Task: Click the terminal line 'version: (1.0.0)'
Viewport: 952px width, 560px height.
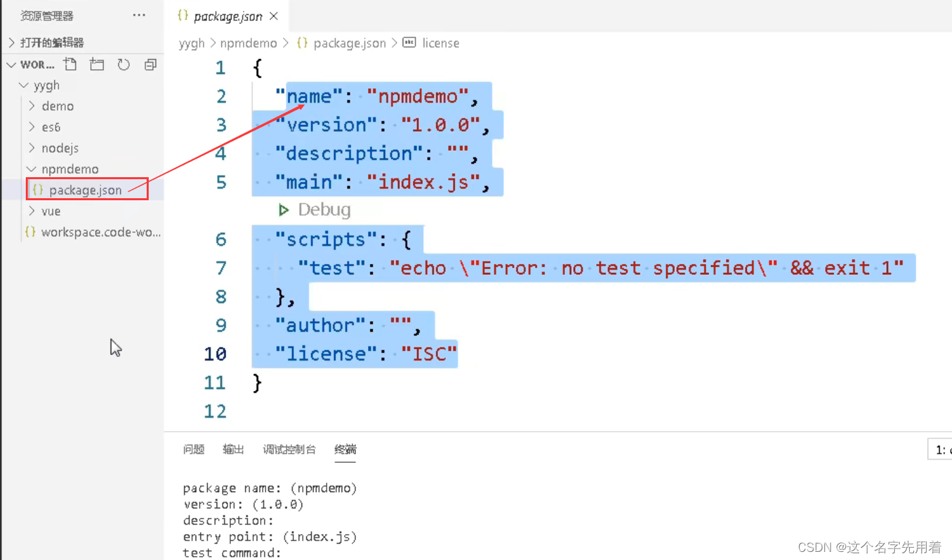Action: [x=243, y=504]
